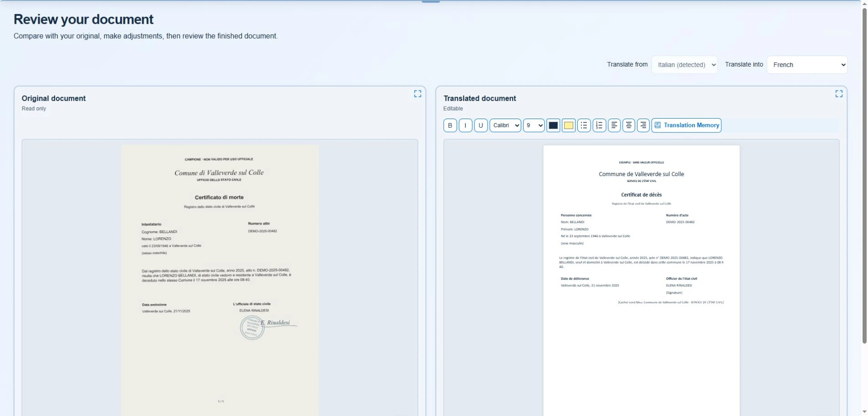Click the 'Prénom: LORENZO' line
This screenshot has height=416, width=868.
pos(575,229)
